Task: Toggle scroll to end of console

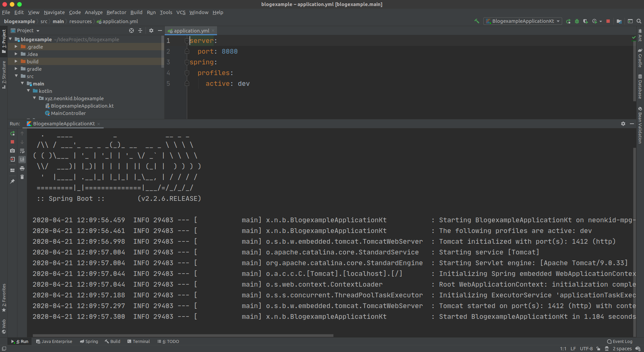Action: coord(22,160)
